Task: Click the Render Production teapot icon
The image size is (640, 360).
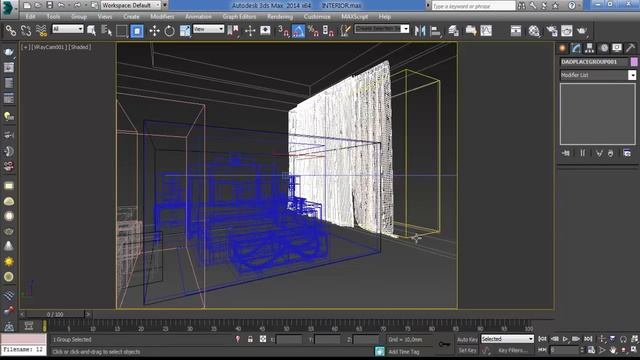Action: click(582, 31)
